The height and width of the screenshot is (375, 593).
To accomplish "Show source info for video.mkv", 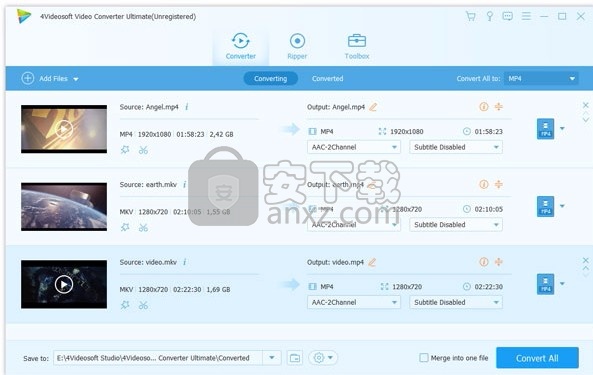I will 185,262.
